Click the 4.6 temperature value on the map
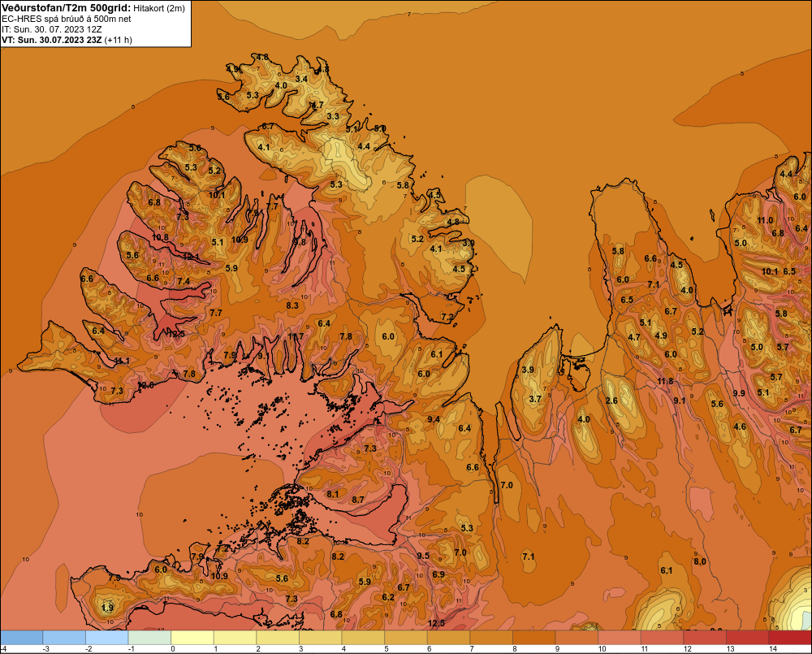Viewport: 812px width, 654px height. (x=740, y=427)
